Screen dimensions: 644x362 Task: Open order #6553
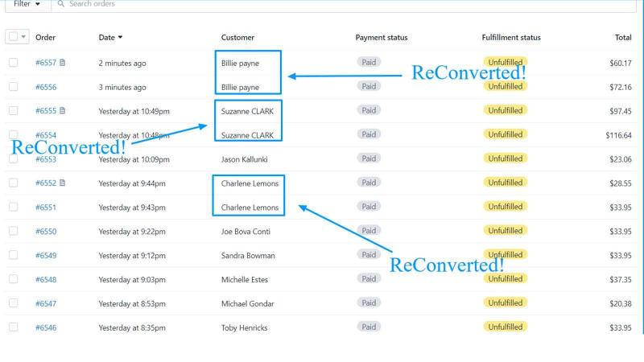(x=46, y=159)
